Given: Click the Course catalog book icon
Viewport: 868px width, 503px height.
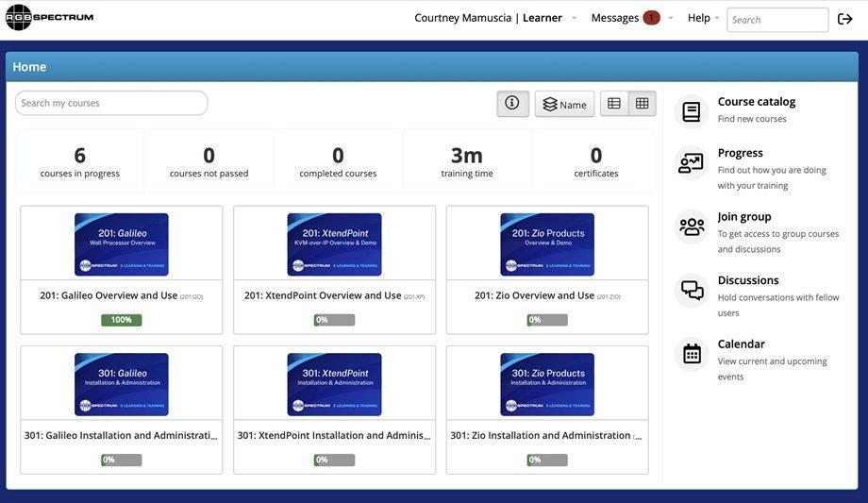Looking at the screenshot, I should point(692,111).
